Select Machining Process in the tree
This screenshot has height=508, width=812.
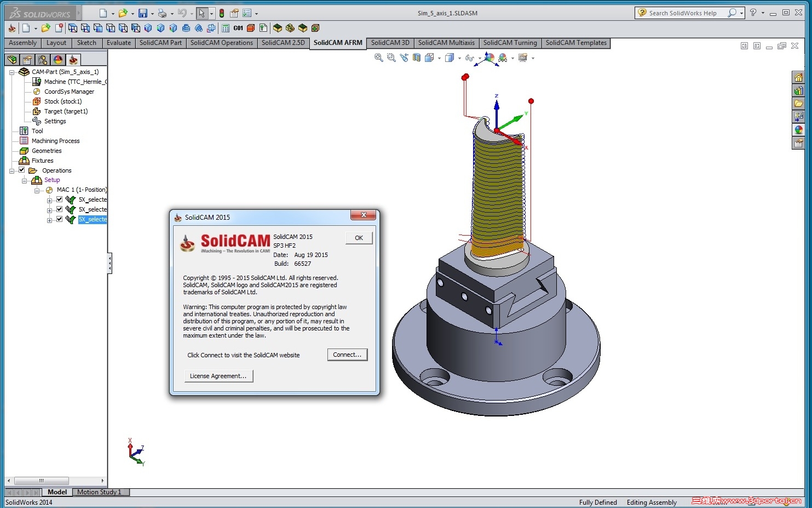click(x=55, y=141)
